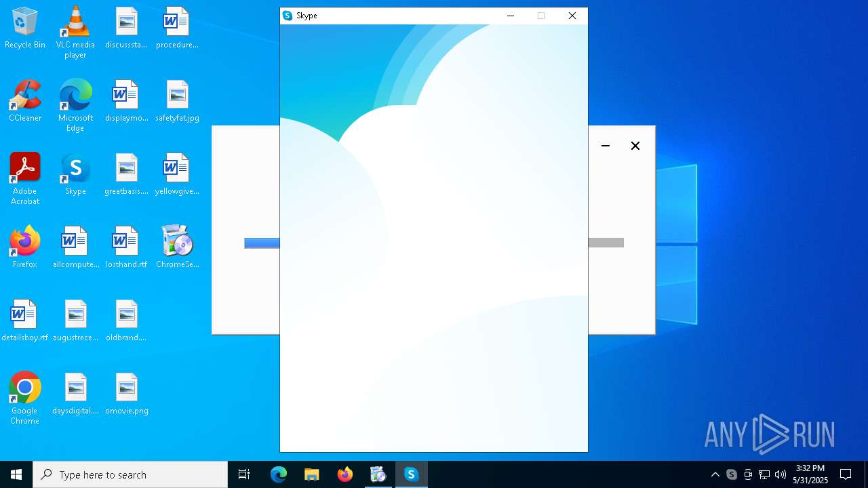The width and height of the screenshot is (868, 488).
Task: Select the safetyfat.jpg file
Action: pyautogui.click(x=177, y=102)
